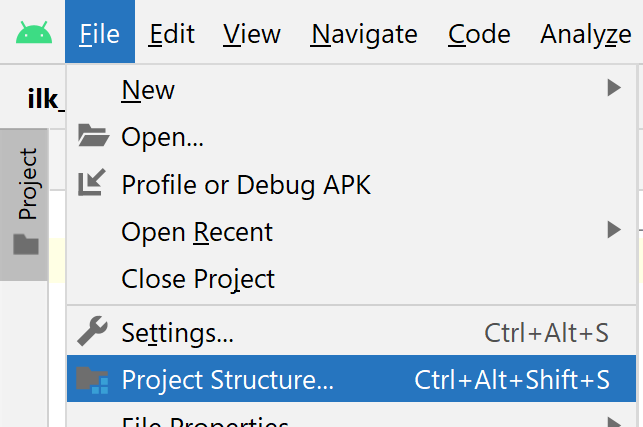Select Project Structure... menu entry
Screen dimensions: 643x427
click(x=351, y=379)
